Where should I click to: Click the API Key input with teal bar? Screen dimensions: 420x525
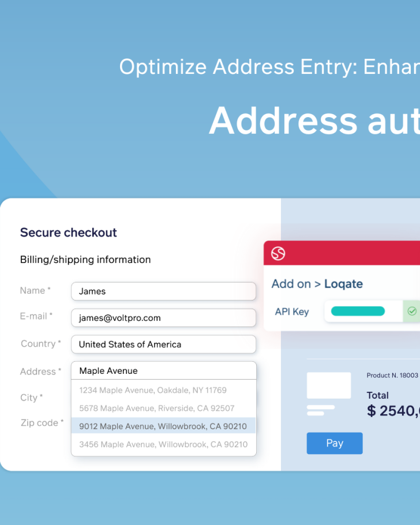[x=363, y=311]
